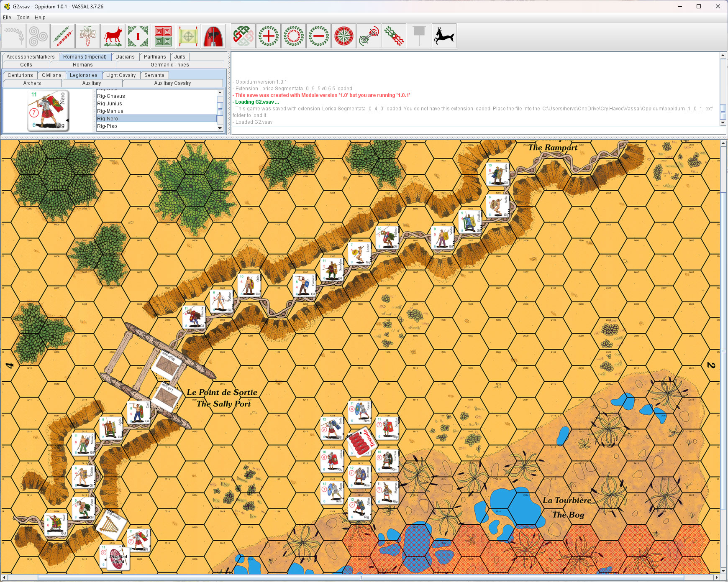The width and height of the screenshot is (728, 582).
Task: Click the Roman numeral I toolbar icon
Action: point(138,36)
